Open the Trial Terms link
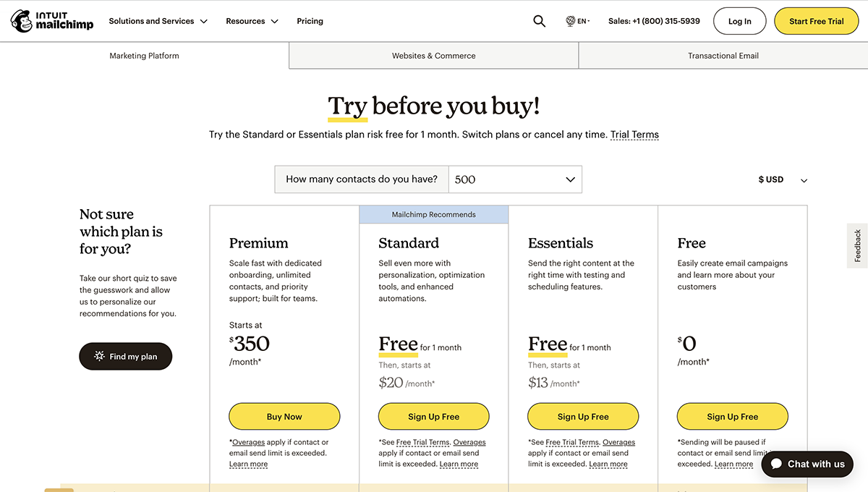The image size is (868, 492). pyautogui.click(x=634, y=134)
